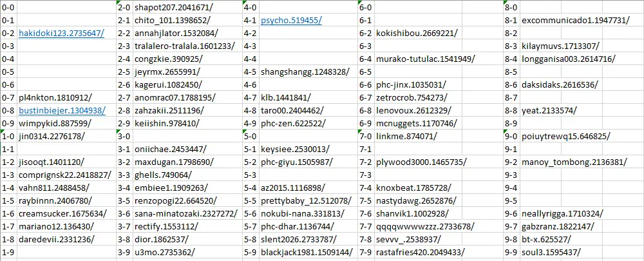Select cell keysiee.2530013/
Image resolution: width=644 pixels, height=261 pixels.
[x=308, y=149]
